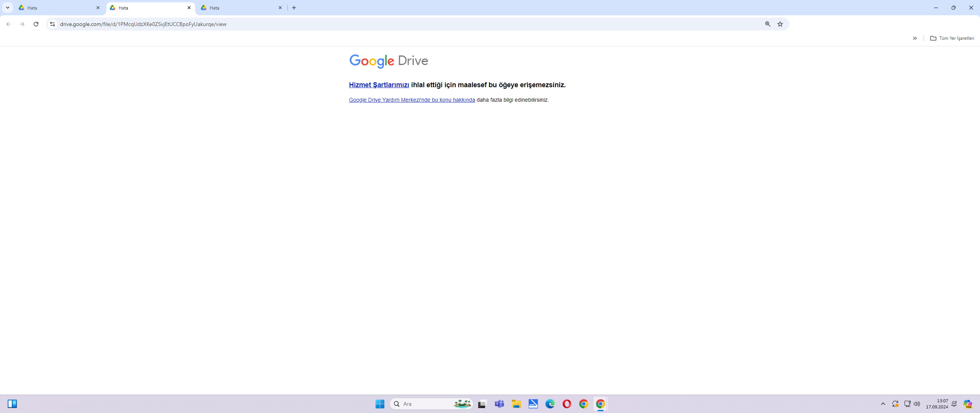Open the notifications bell icon

(x=954, y=404)
